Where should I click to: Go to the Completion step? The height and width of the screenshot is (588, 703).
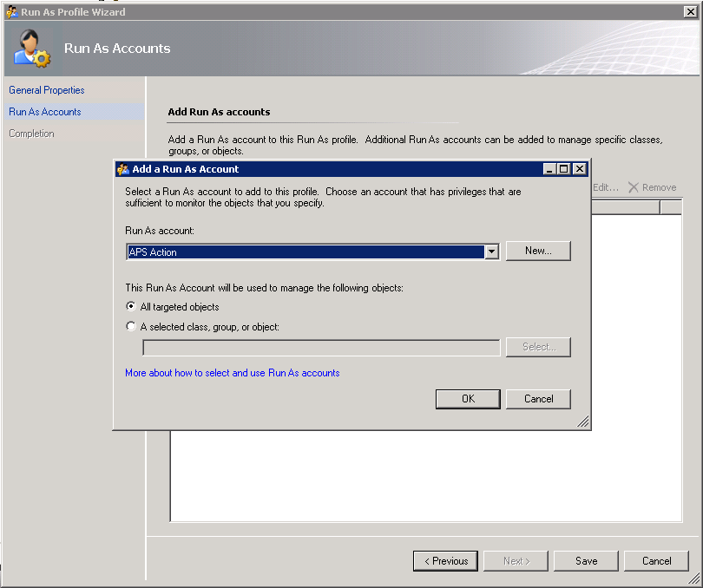point(31,133)
